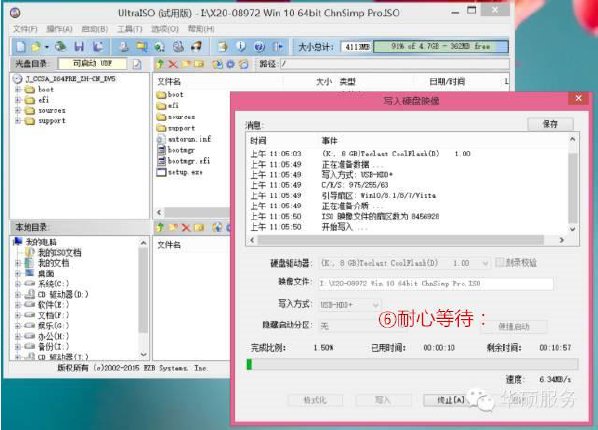Click the green Up arrow in local files toolbar
The image size is (598, 430).
click(x=160, y=227)
